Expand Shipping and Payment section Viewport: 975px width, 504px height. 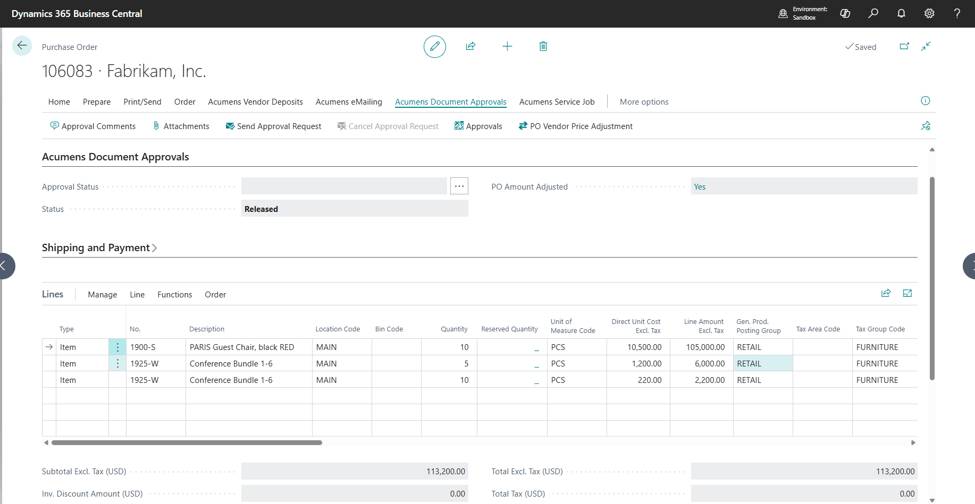pyautogui.click(x=99, y=247)
